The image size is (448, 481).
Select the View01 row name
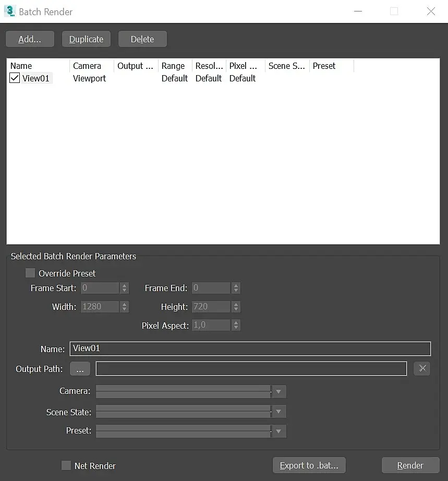click(36, 78)
